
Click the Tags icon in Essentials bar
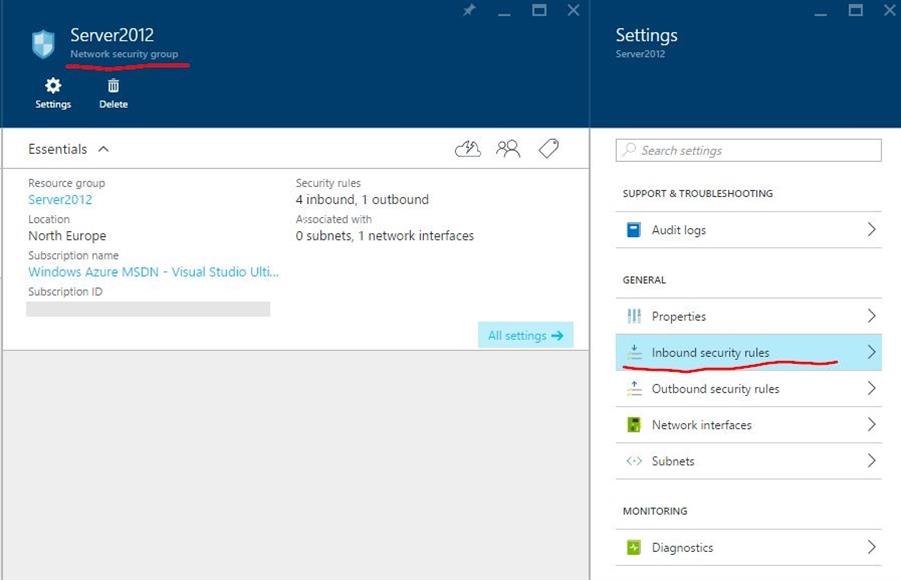tap(548, 149)
